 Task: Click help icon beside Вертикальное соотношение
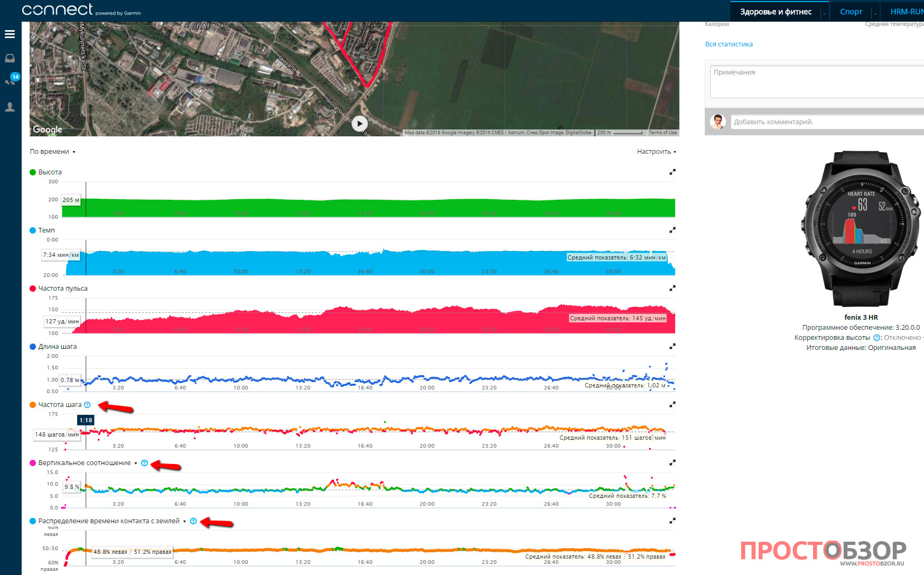(x=144, y=463)
